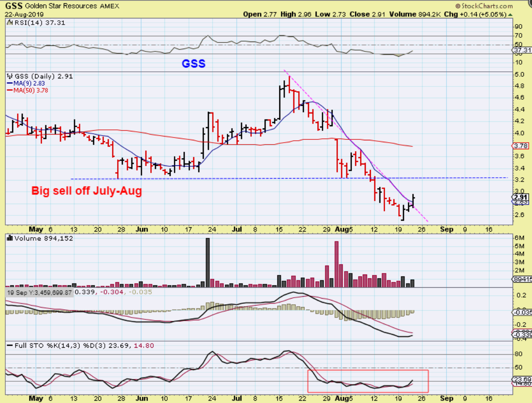Click the volume bars icon beside Volume 894,152
This screenshot has width=532, height=403.
click(10, 239)
